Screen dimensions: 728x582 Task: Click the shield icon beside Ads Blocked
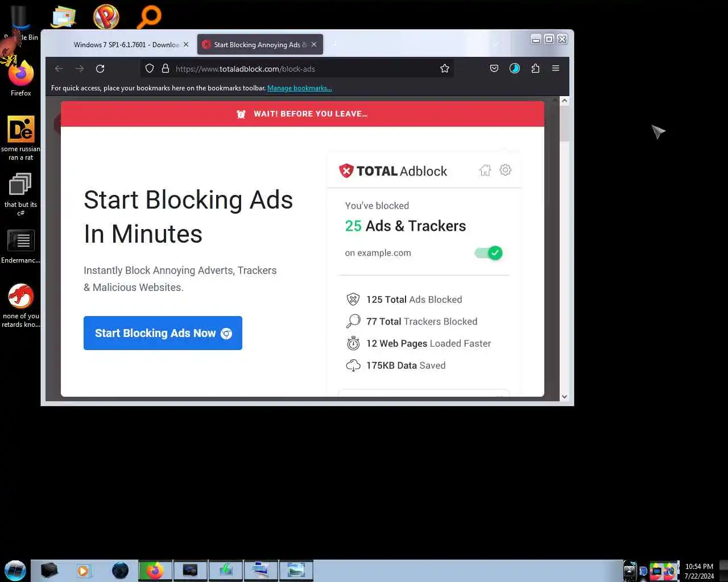pyautogui.click(x=353, y=300)
